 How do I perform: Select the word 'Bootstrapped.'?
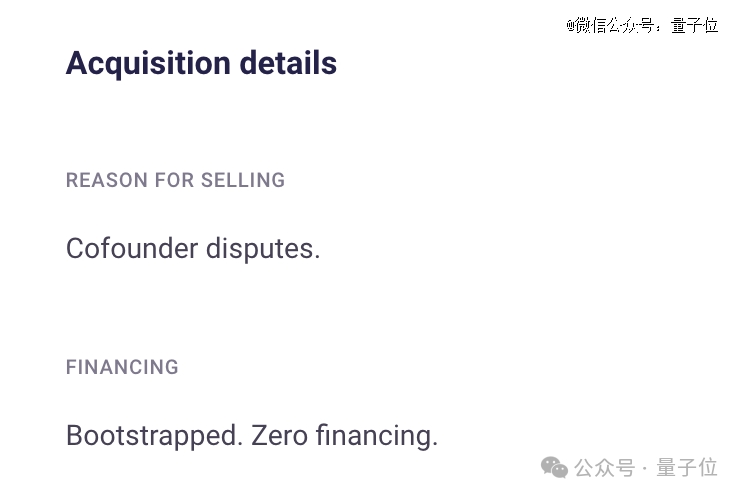[154, 436]
